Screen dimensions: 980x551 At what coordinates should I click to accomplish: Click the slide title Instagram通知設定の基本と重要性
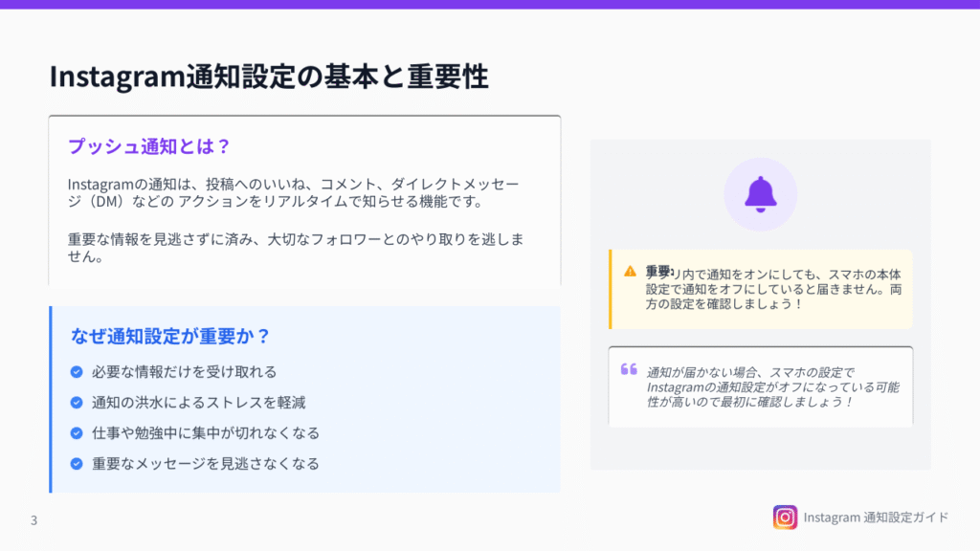click(x=269, y=77)
